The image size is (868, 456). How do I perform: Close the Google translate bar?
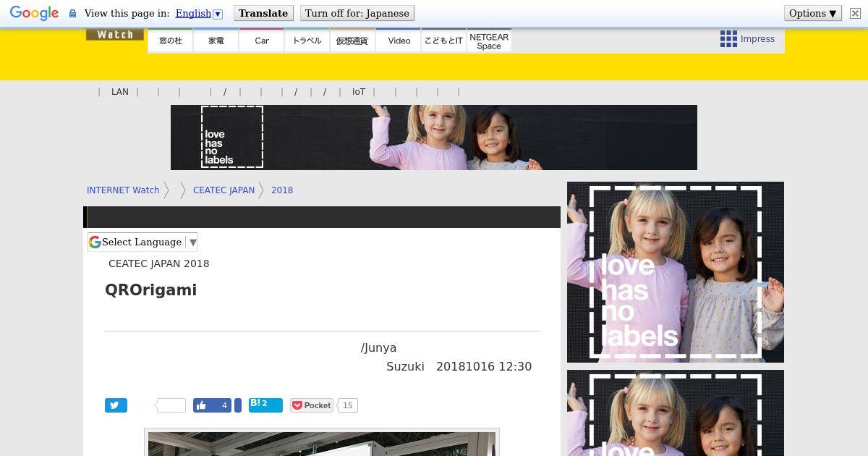[x=855, y=13]
